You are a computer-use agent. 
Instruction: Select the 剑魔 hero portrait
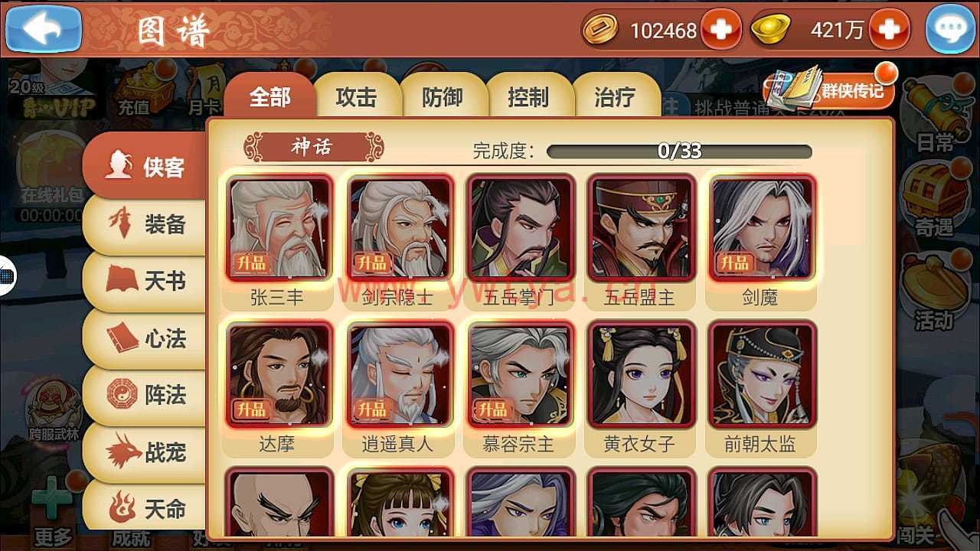(762, 228)
